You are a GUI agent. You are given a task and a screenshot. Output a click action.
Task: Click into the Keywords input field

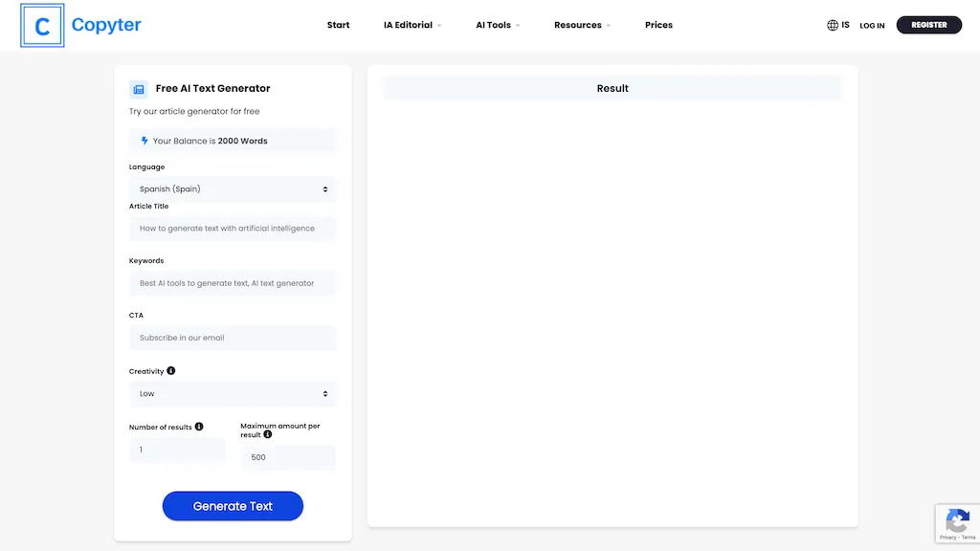click(233, 283)
